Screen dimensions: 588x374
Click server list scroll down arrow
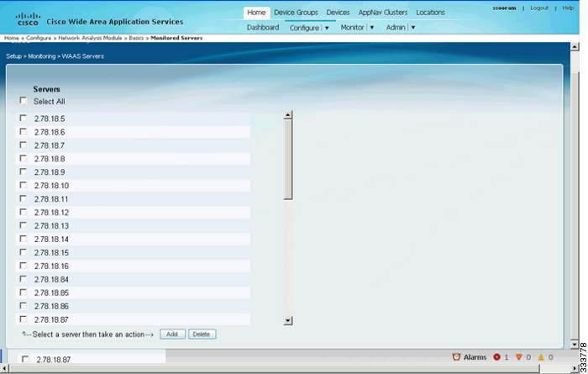tap(288, 321)
